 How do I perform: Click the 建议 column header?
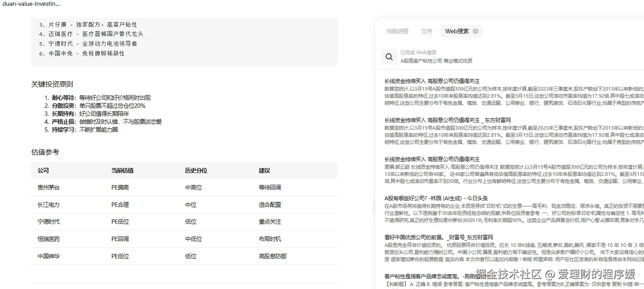(264, 170)
